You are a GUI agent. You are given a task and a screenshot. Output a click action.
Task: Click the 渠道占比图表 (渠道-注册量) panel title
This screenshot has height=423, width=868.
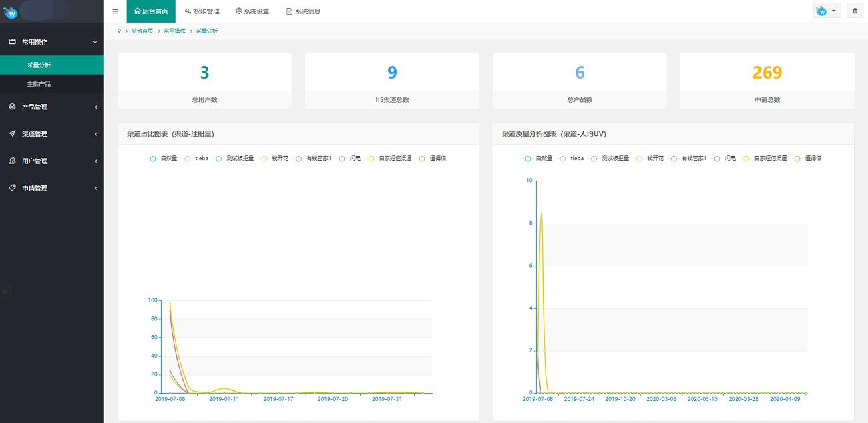[x=170, y=134]
